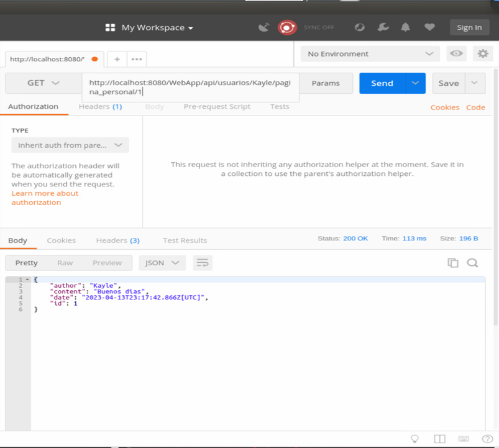Select Preview response view

tap(107, 263)
